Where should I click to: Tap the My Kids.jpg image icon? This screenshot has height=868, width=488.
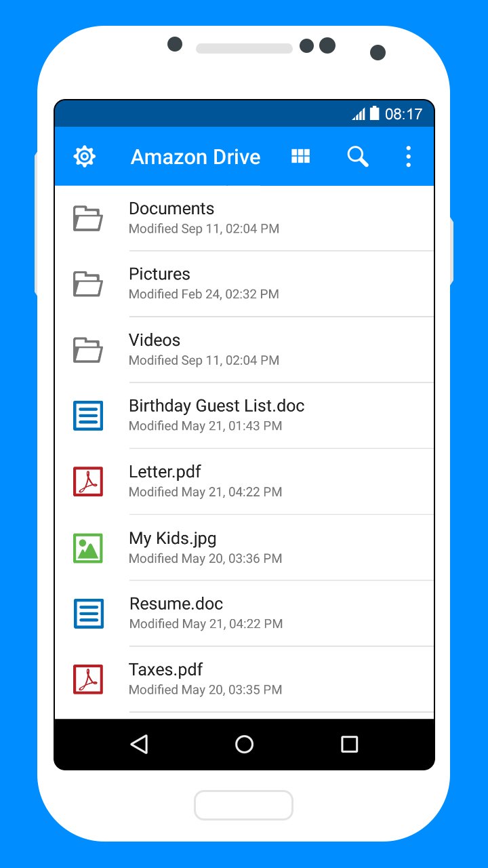click(88, 548)
